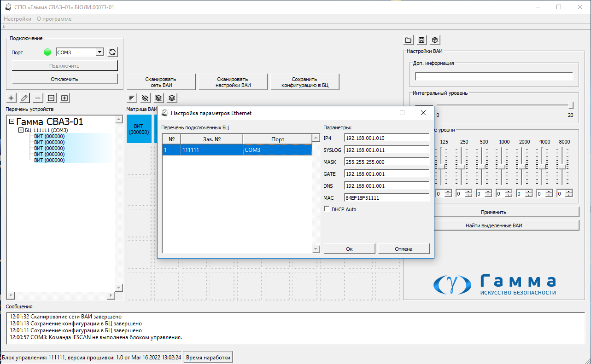Save the configuration with the floppy disk icon

[421, 40]
